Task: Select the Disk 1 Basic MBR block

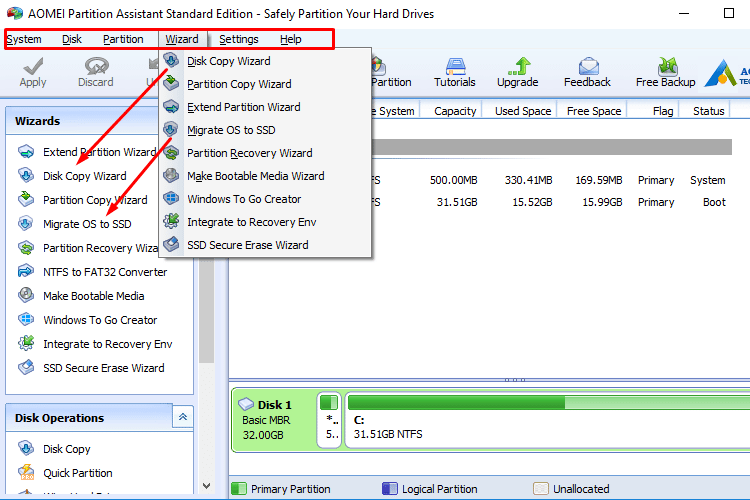Action: click(273, 420)
